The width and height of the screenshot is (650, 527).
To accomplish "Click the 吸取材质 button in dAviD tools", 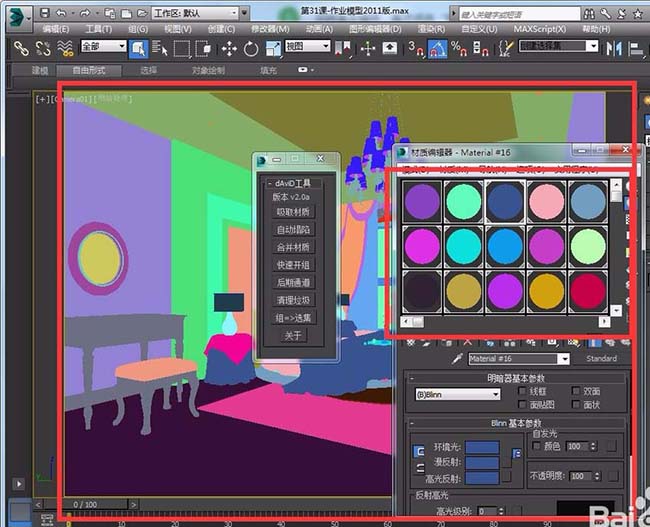I will (293, 212).
